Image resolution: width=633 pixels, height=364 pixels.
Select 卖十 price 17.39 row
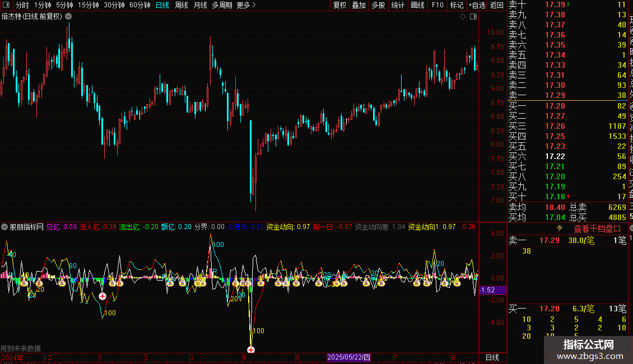point(567,4)
